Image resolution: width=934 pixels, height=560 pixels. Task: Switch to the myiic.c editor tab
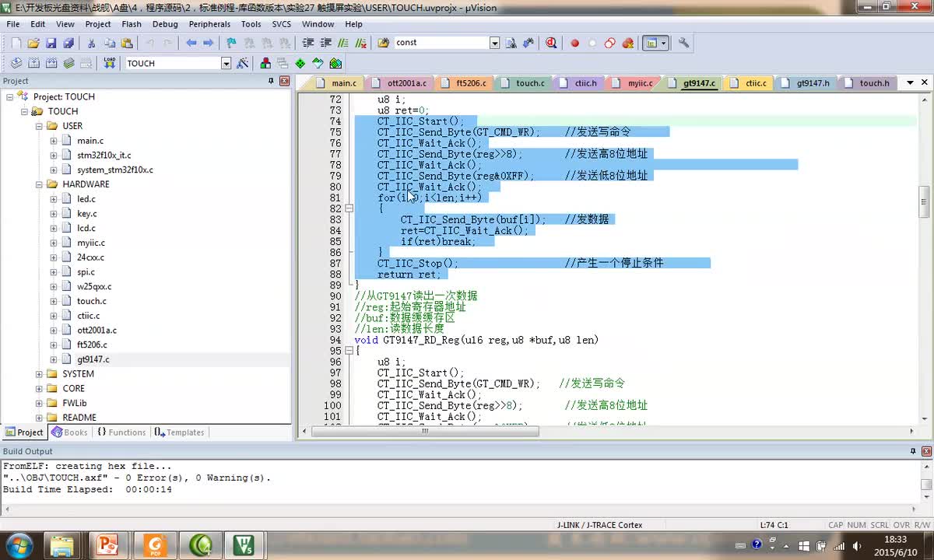click(x=633, y=83)
